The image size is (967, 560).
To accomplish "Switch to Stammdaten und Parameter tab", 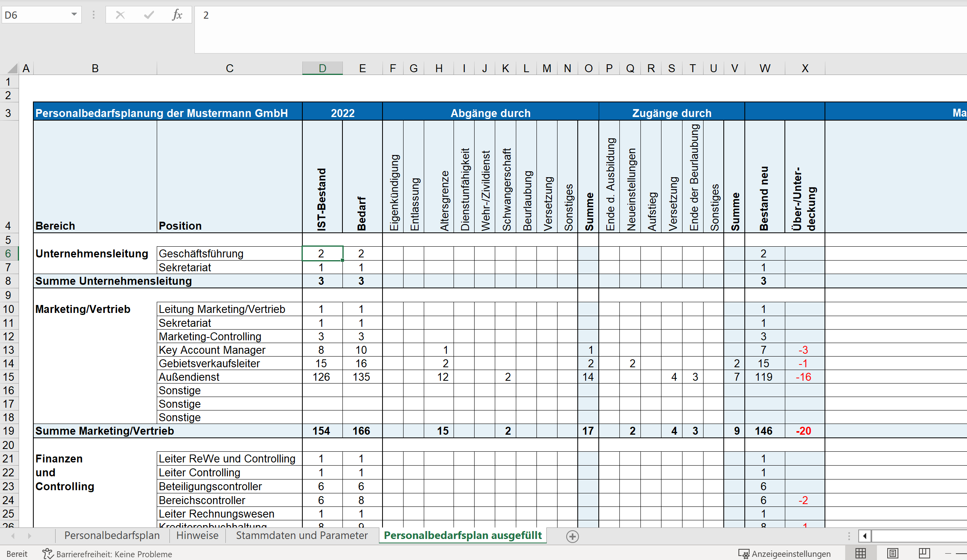I will (x=302, y=535).
